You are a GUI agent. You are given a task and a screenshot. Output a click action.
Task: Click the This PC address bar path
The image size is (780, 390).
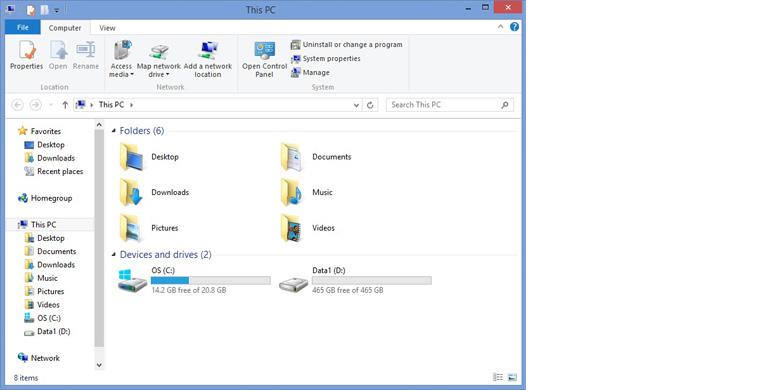click(x=111, y=105)
